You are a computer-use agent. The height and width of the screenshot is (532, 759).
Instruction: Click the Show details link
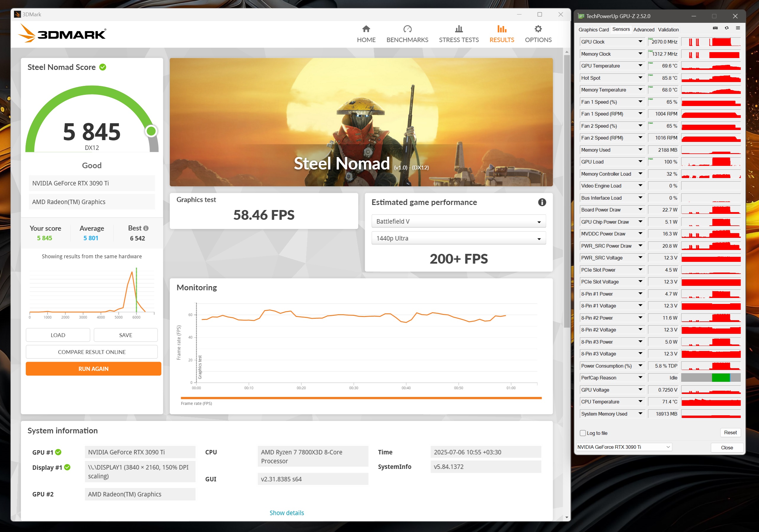tap(286, 513)
